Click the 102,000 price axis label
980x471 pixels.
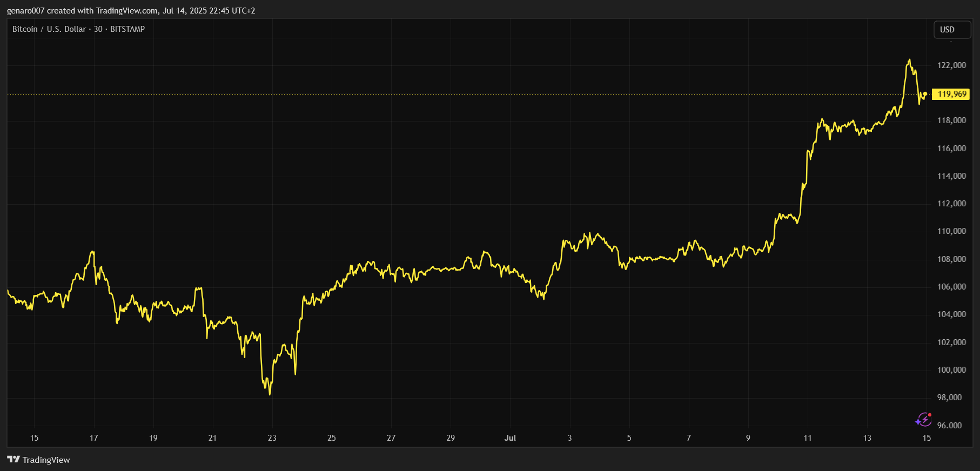[951, 342]
